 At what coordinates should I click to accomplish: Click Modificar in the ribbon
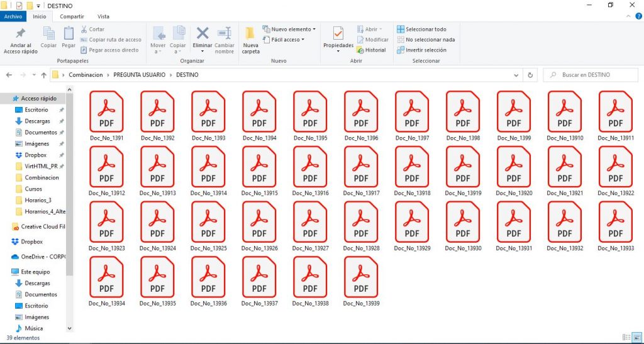372,40
